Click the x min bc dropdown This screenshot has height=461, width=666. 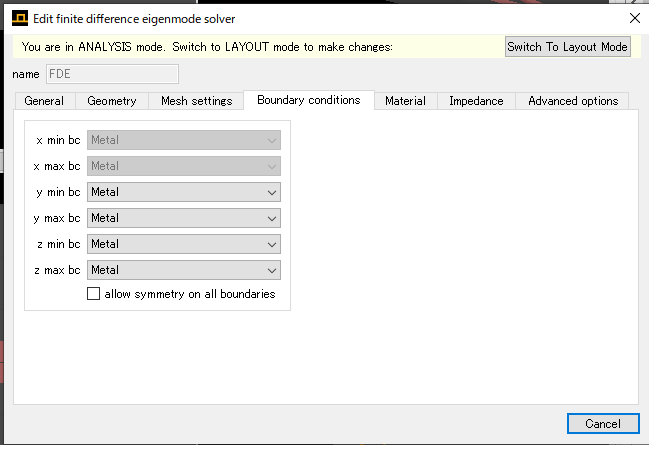pos(183,140)
